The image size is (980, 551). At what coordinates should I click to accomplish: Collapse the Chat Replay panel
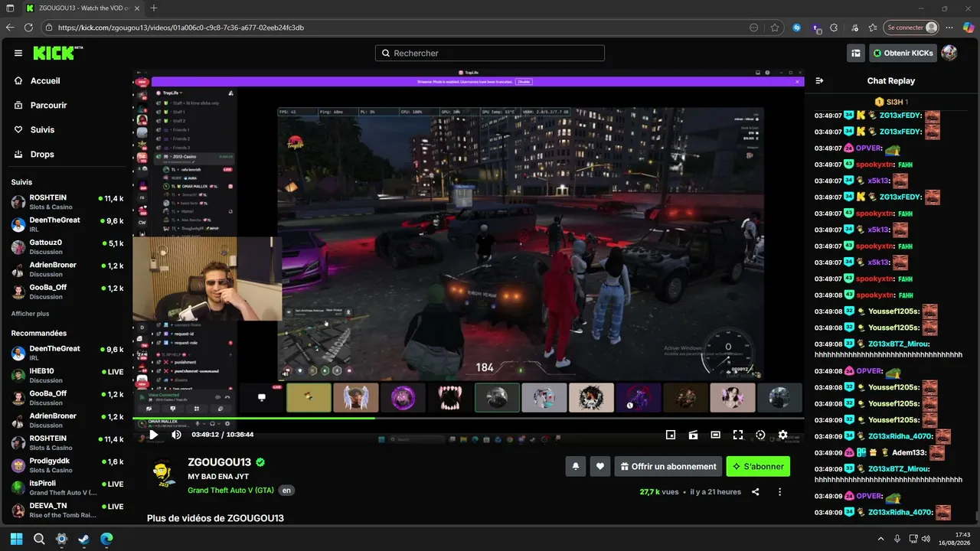pos(819,80)
